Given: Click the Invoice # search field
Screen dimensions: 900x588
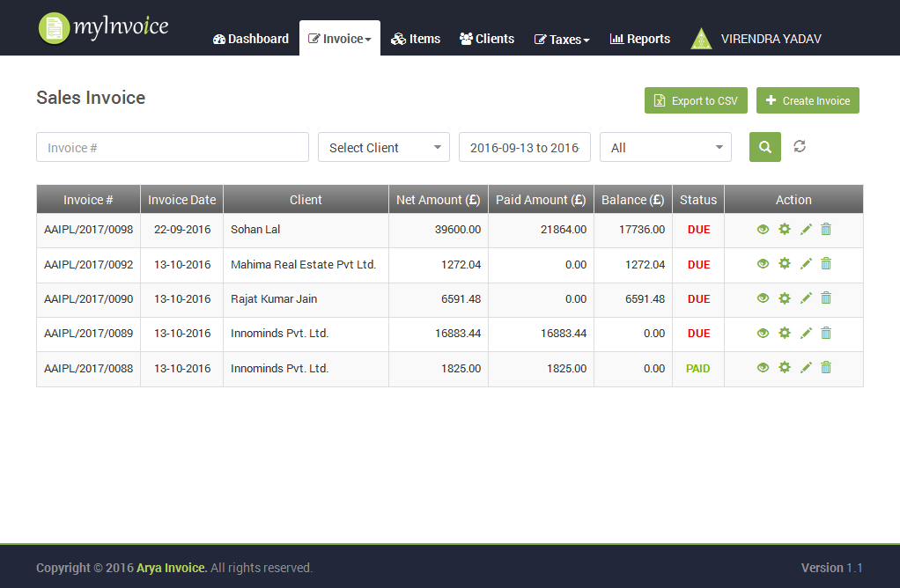Looking at the screenshot, I should tap(173, 148).
